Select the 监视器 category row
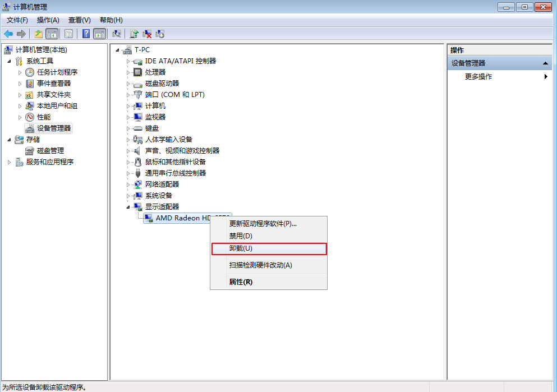Viewport: 557px width, 392px height. click(x=155, y=117)
